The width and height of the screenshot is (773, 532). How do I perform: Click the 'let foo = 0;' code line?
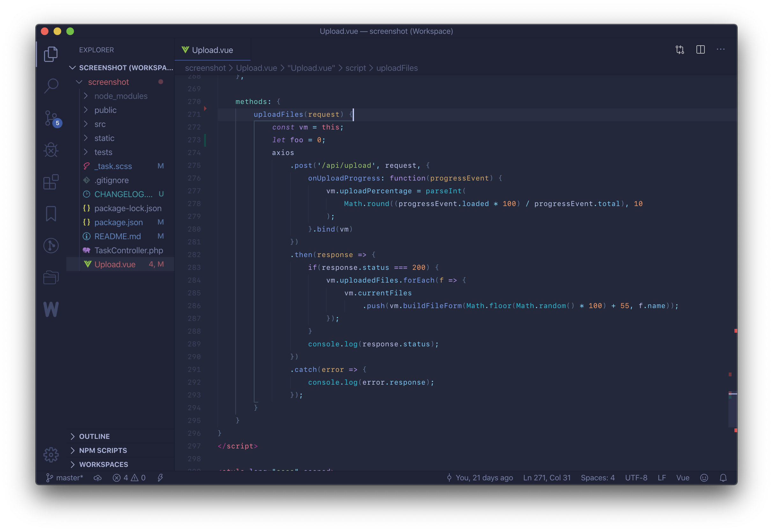(298, 140)
